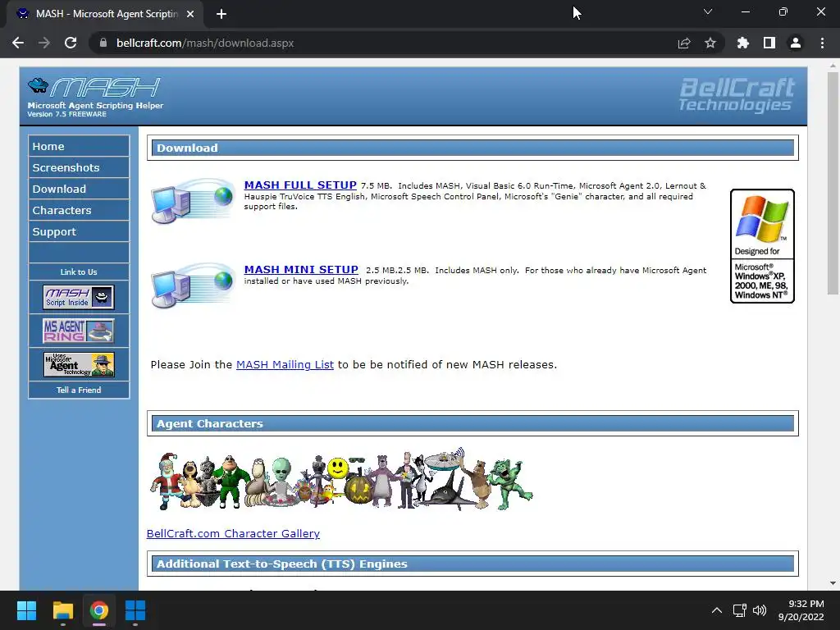Screen dimensions: 840x630
Task: Click the page vertical scrollbar thumb
Action: coord(833,183)
